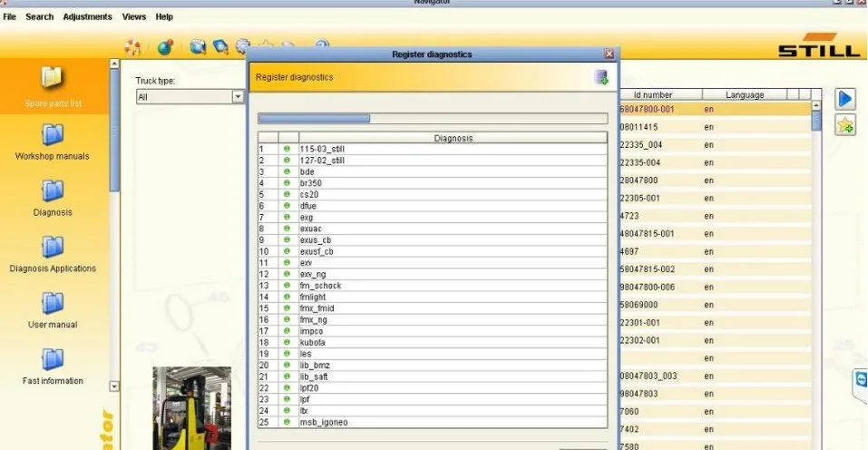868x450 pixels.
Task: Click the globe search toolbar icon
Action: 198,47
